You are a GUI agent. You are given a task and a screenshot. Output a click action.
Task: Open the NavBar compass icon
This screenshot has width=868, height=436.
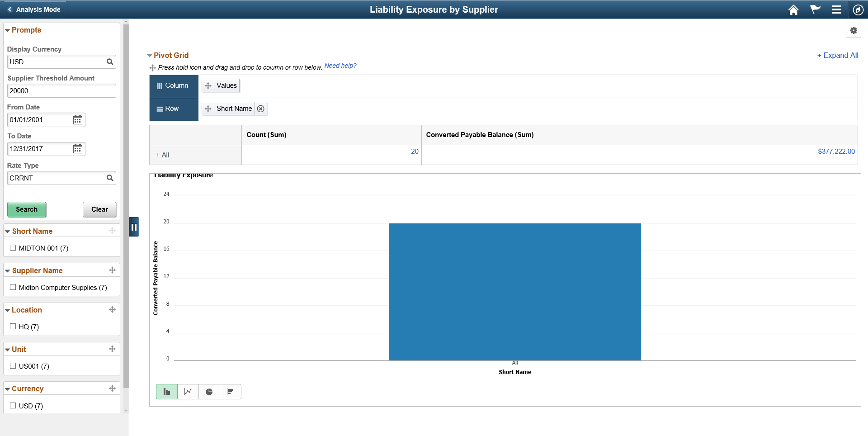[859, 9]
